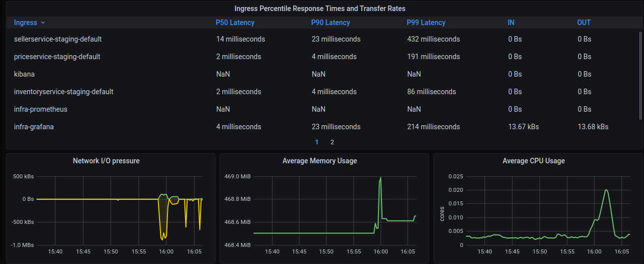644x264 pixels.
Task: Click the sort arrow next to Ingress
Action: coord(43,23)
